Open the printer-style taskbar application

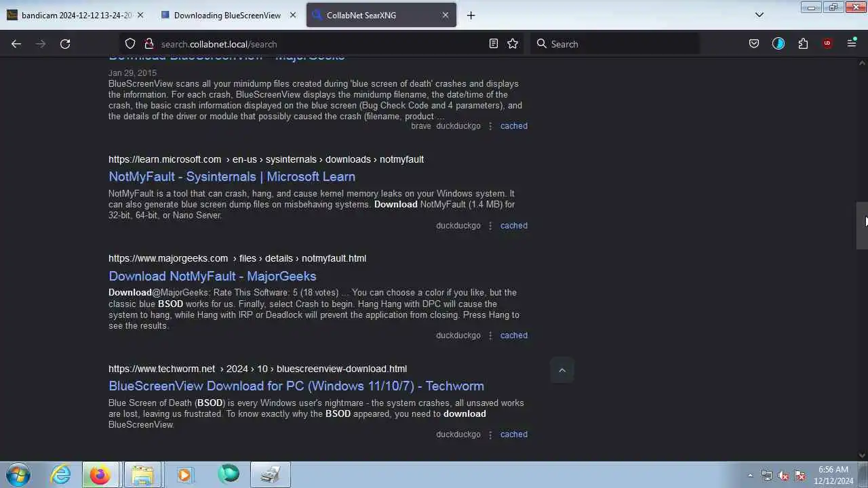click(x=271, y=475)
